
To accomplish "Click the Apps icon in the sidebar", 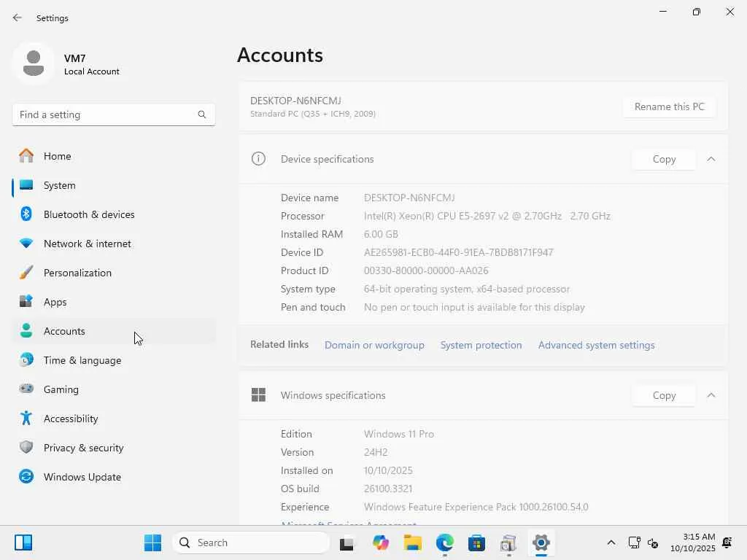I will 26,301.
